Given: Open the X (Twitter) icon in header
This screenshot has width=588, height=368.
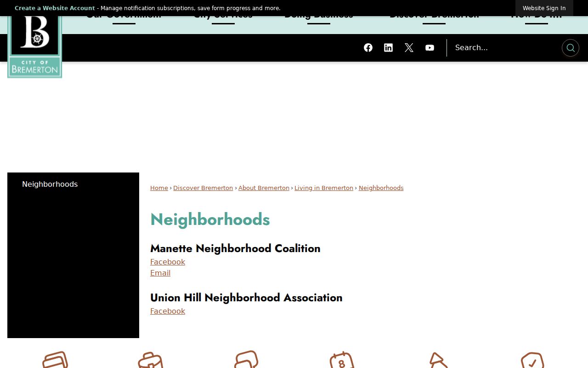Looking at the screenshot, I should click(x=409, y=48).
